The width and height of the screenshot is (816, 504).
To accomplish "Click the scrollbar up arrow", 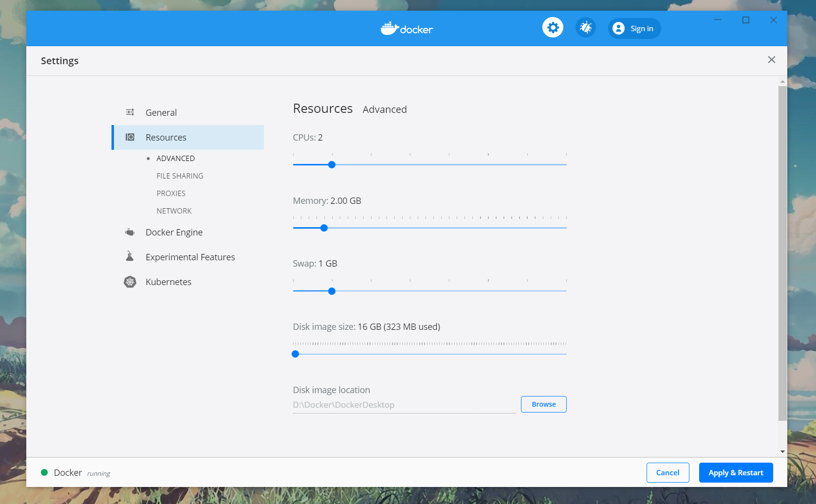I will (x=782, y=82).
